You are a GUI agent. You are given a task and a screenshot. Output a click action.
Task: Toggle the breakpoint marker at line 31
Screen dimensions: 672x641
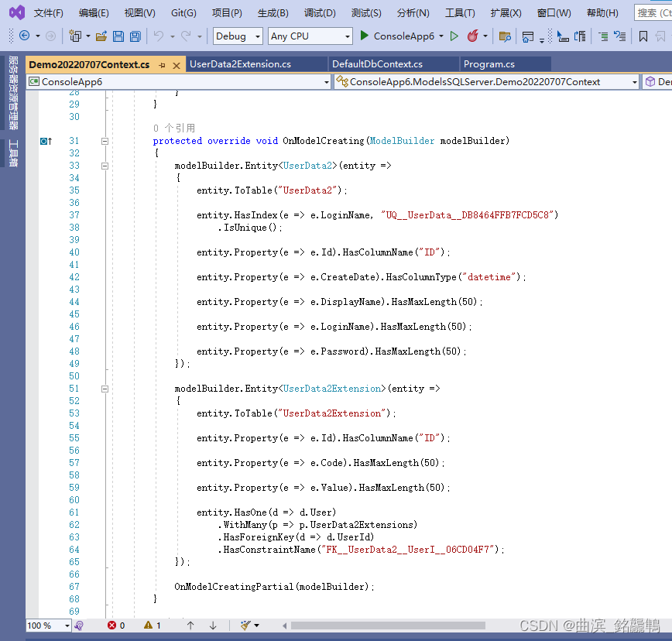click(x=43, y=141)
